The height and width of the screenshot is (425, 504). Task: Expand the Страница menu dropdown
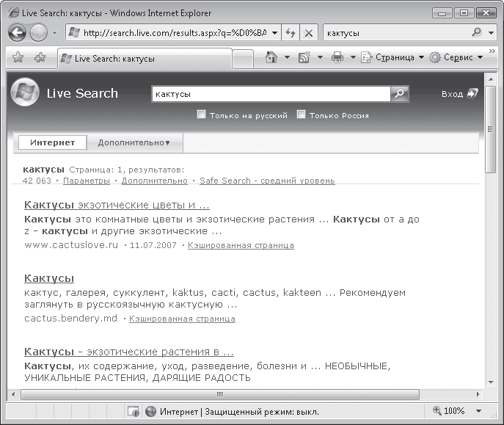click(x=393, y=57)
